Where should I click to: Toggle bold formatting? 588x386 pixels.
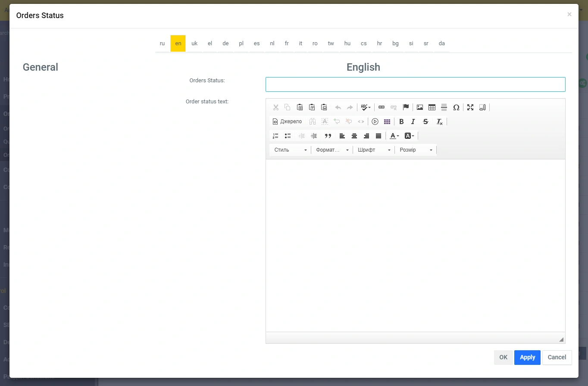point(401,121)
